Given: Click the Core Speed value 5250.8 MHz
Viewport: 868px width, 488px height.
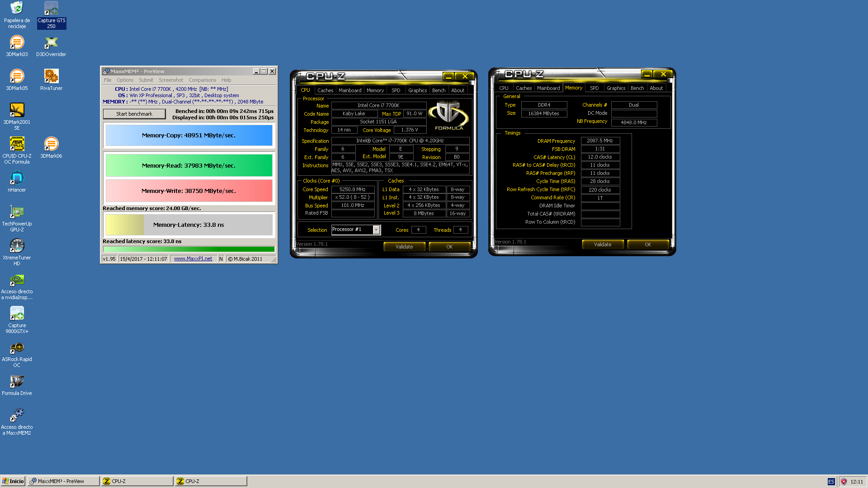Looking at the screenshot, I should point(353,190).
